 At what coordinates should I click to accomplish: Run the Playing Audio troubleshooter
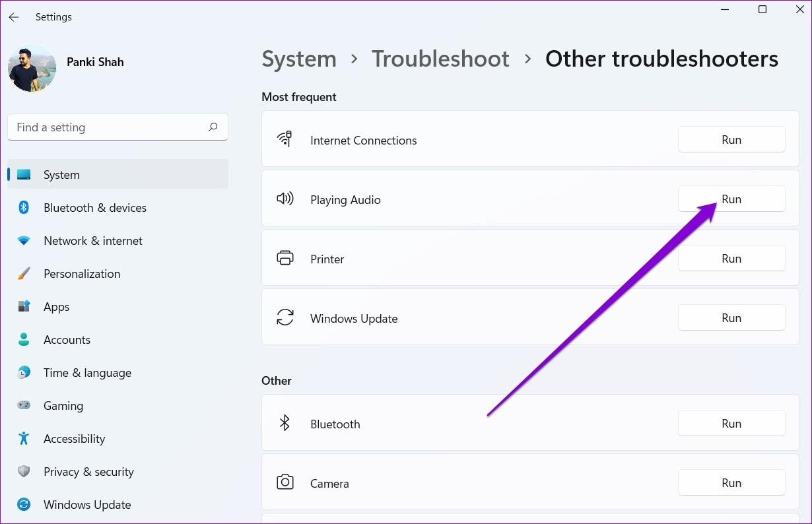[731, 199]
